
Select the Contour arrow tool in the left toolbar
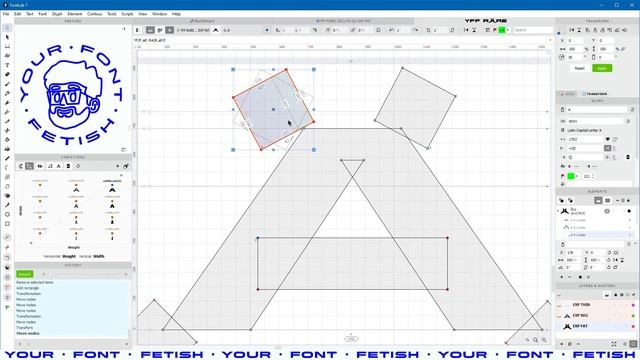click(x=7, y=37)
